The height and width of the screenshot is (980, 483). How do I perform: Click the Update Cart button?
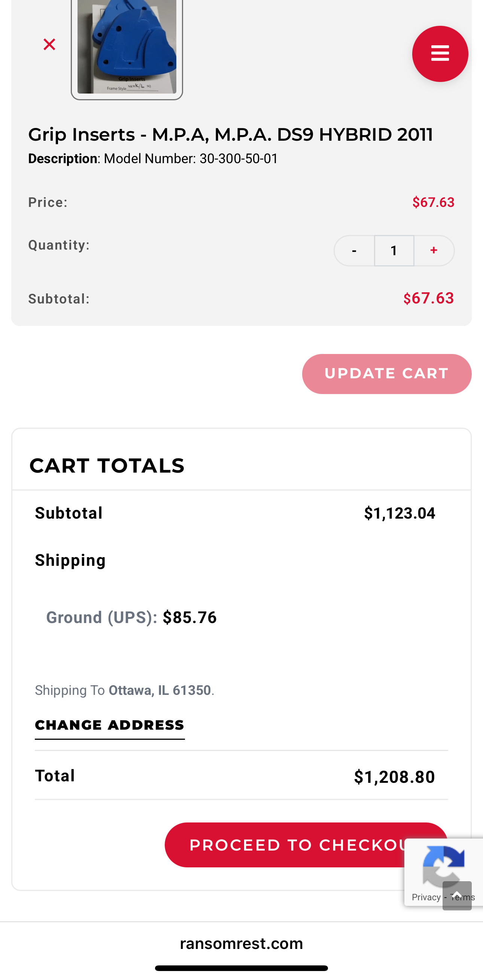click(x=387, y=373)
